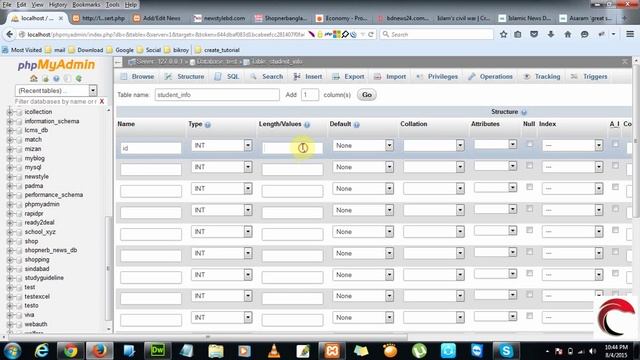Image resolution: width=640 pixels, height=360 pixels.
Task: Open History menu in Firefox
Action: coord(58,4)
